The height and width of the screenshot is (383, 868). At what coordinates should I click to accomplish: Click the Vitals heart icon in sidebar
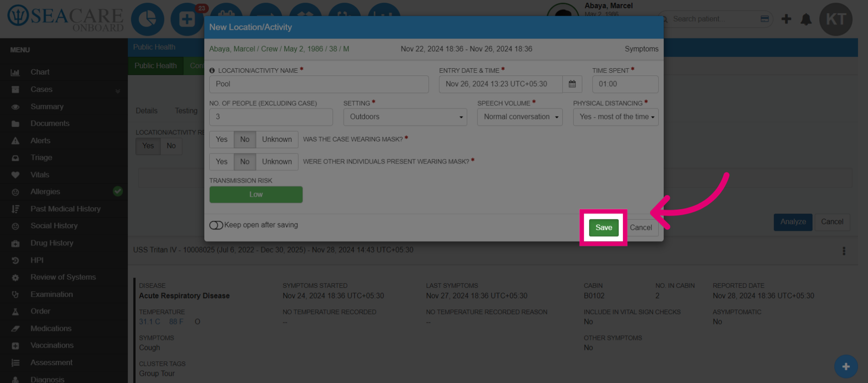click(15, 175)
